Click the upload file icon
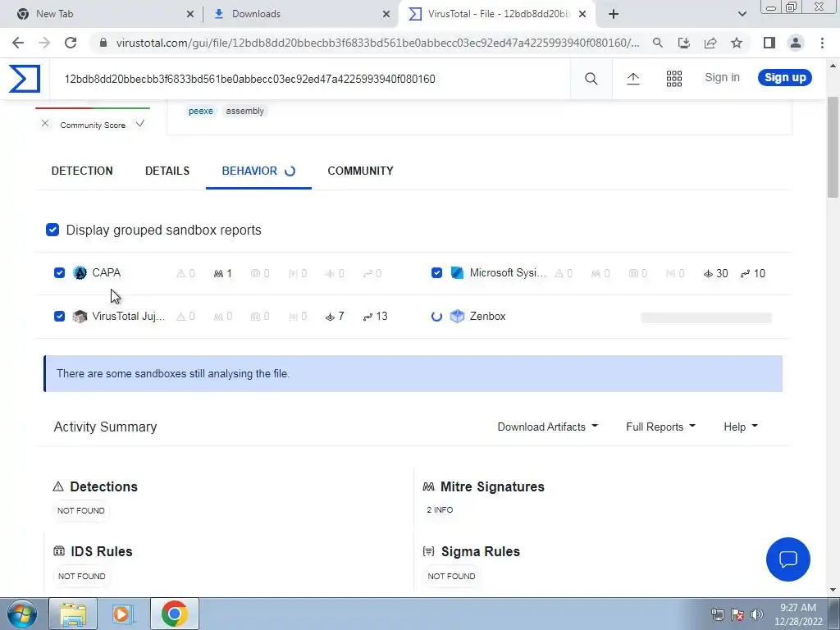Screen dimensions: 840x630 [632, 79]
